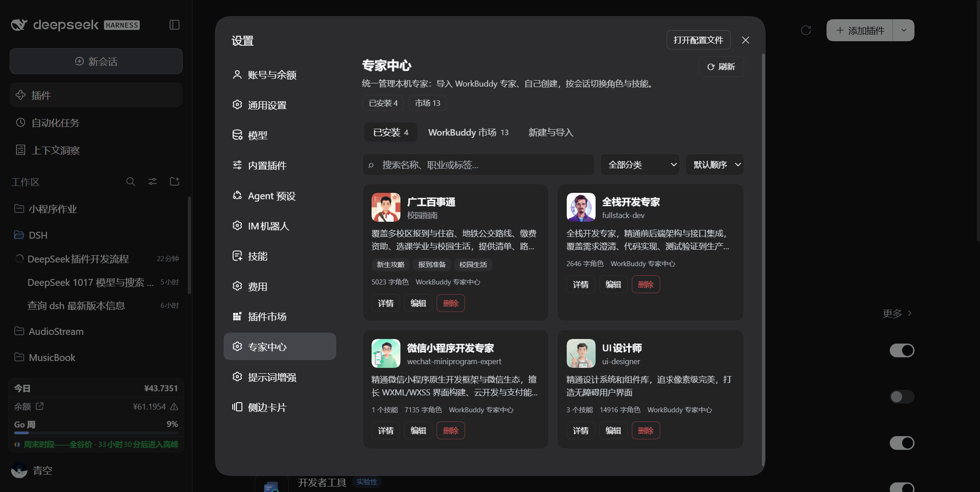Click 刷新 button in 专家中心
Image resolution: width=980 pixels, height=492 pixels.
(x=721, y=67)
